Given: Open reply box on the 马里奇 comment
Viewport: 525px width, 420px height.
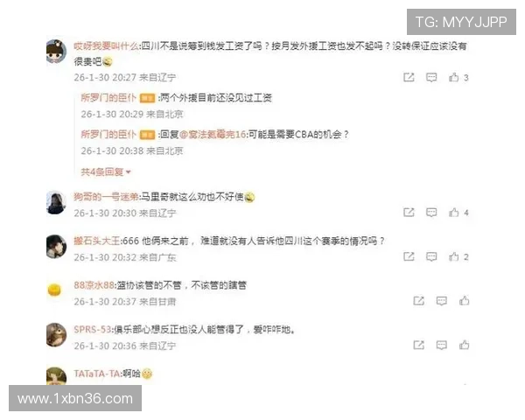Looking at the screenshot, I should click(x=431, y=213).
